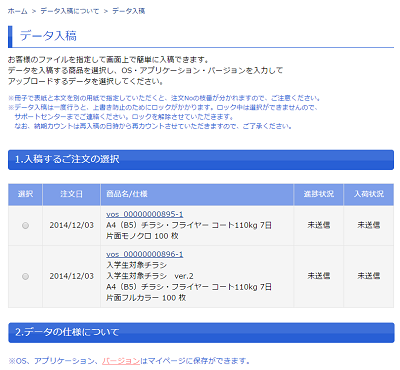The image size is (400, 370).
Task: Click 未送信 progress status in first row
Action: [x=319, y=225]
